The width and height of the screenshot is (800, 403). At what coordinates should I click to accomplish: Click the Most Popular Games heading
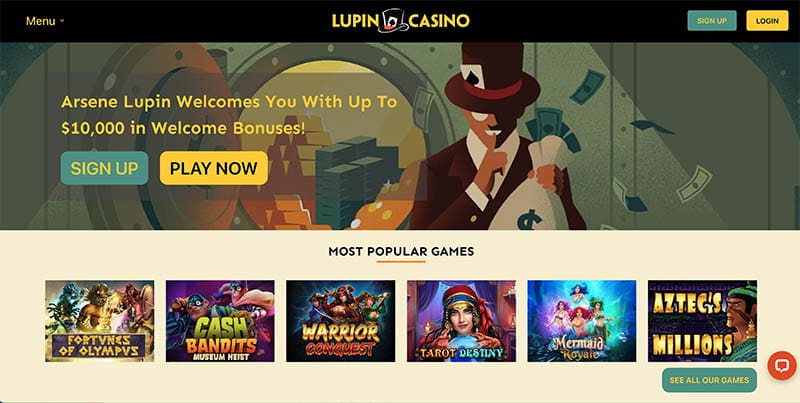pyautogui.click(x=401, y=251)
